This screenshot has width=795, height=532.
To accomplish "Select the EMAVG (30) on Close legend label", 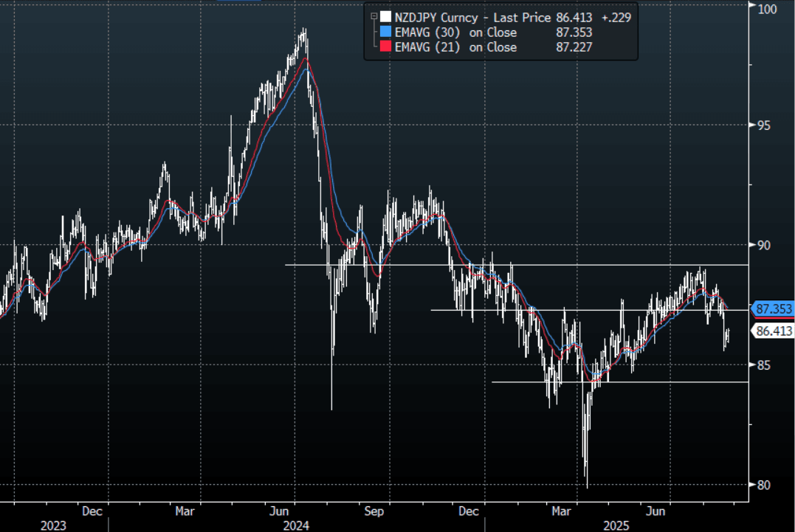I will coord(455,32).
